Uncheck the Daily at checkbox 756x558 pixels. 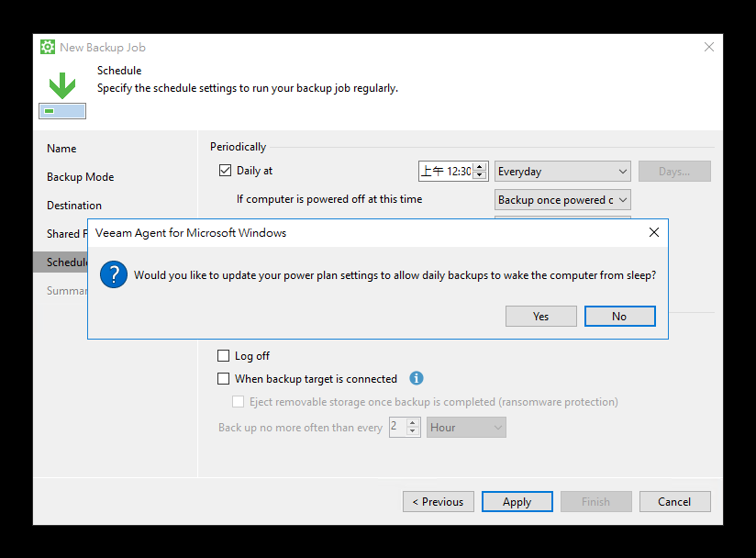pos(225,171)
